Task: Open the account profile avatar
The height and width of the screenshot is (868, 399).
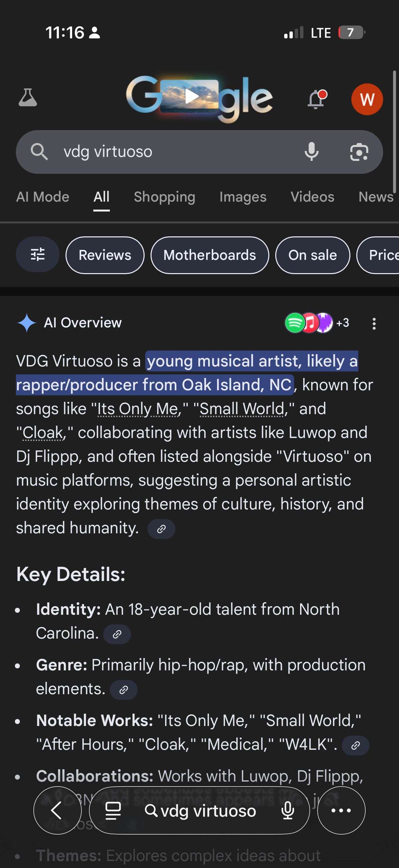Action: 367,99
